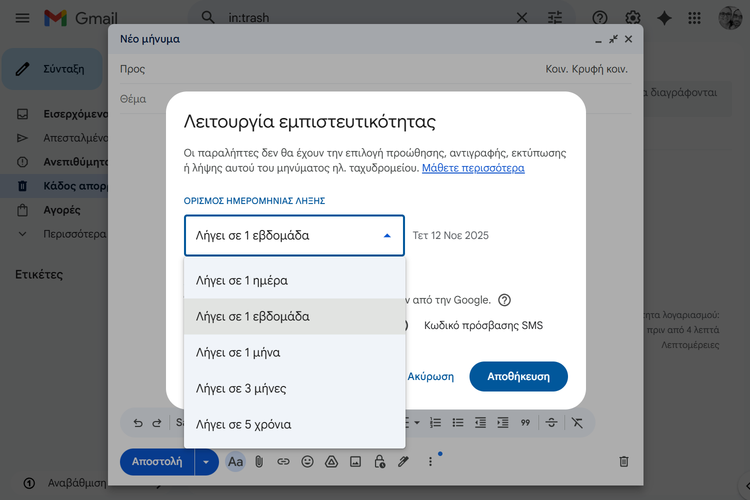The image size is (750, 500).
Task: Click the help icon next to Google text
Action: [x=505, y=300]
